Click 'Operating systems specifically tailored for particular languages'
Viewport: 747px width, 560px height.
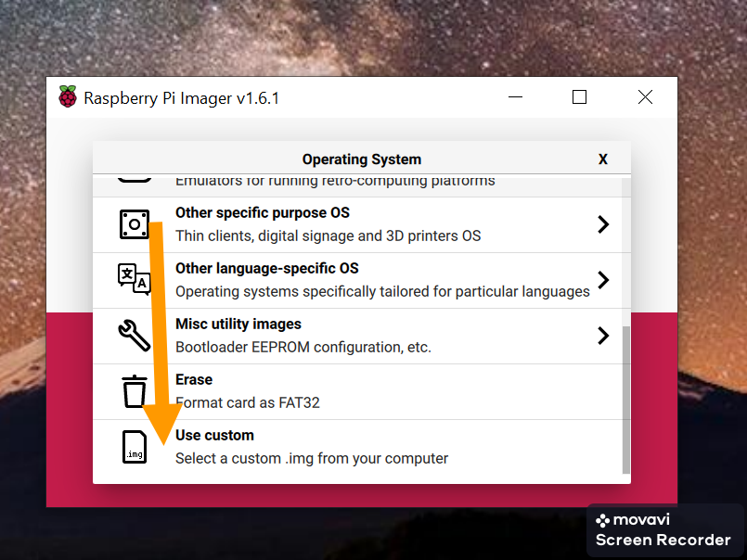(382, 291)
